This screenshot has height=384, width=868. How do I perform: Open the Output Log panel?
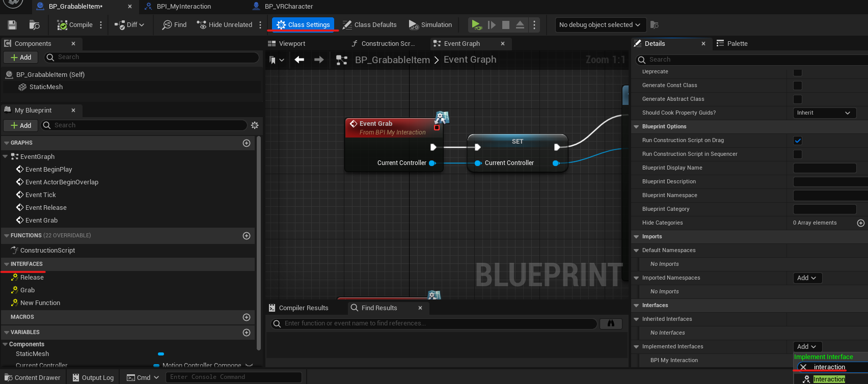(93, 378)
